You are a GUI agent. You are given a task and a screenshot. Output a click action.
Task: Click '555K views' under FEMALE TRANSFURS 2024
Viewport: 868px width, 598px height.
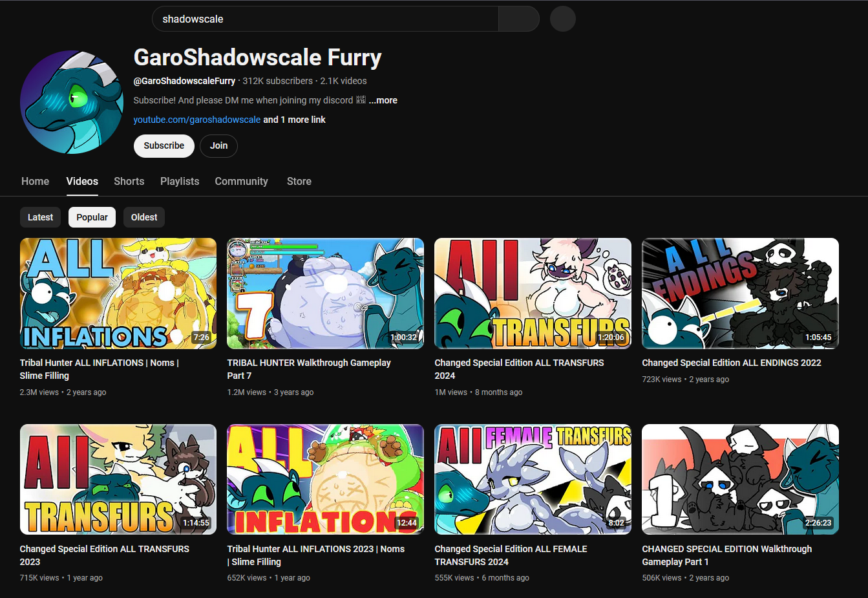tap(454, 578)
